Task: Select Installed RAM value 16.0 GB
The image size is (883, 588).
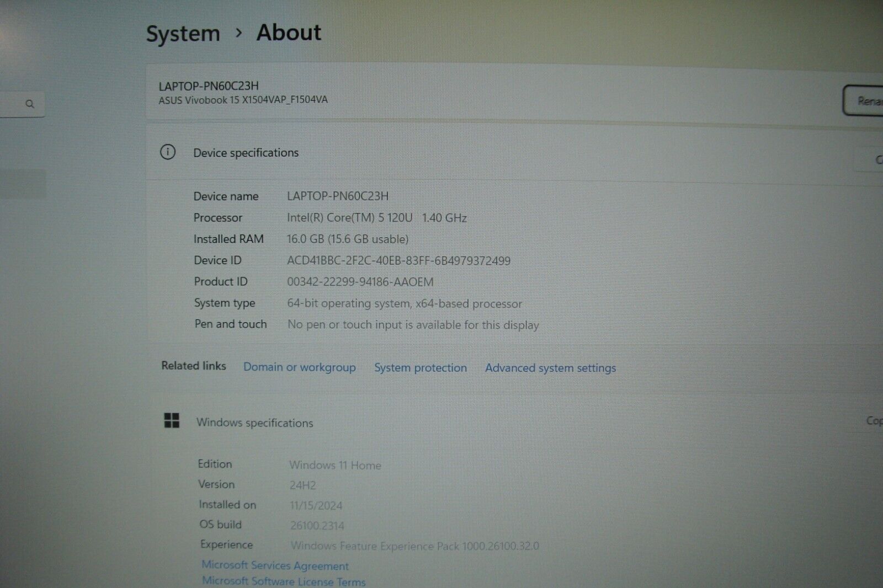Action: (x=348, y=239)
